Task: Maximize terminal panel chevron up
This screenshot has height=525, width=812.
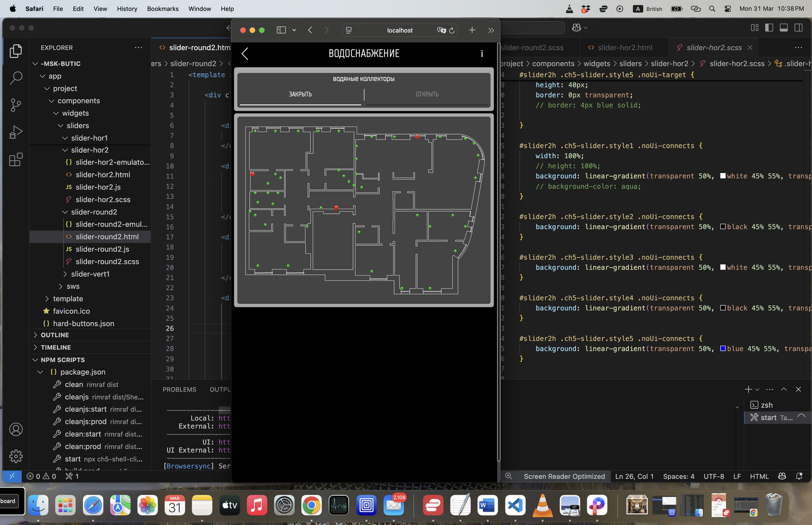Action: coord(784,389)
